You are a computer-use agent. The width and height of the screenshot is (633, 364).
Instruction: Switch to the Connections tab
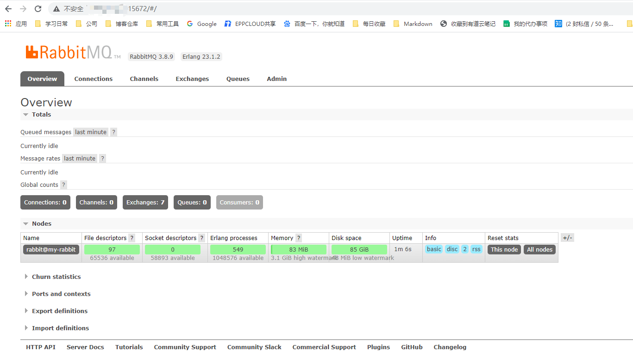pyautogui.click(x=94, y=79)
